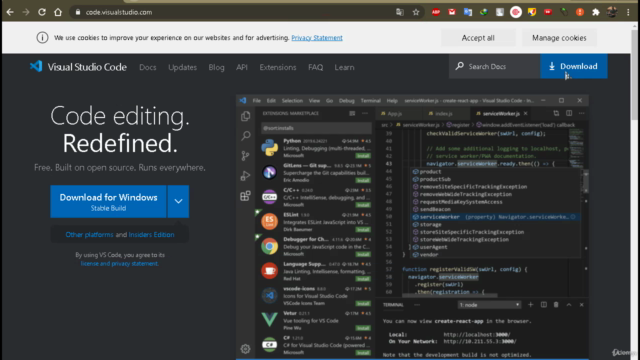Open the API nav item
Screen dimensions: 640x360
coord(242,67)
